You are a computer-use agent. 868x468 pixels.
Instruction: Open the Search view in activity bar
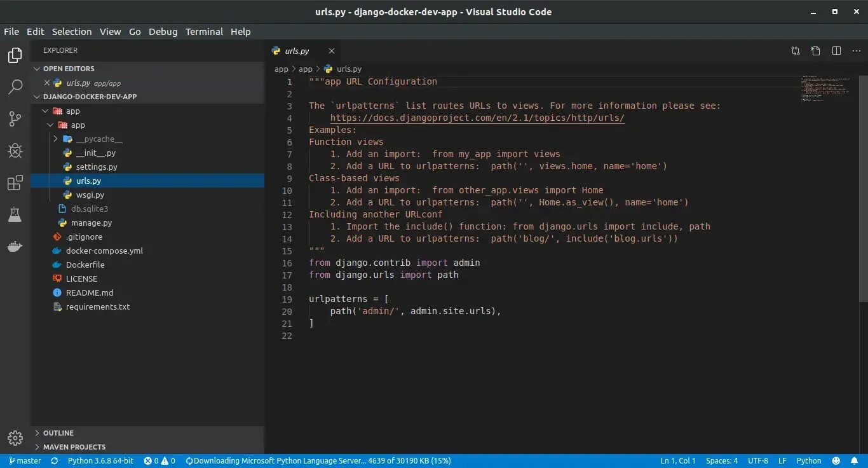coord(15,87)
